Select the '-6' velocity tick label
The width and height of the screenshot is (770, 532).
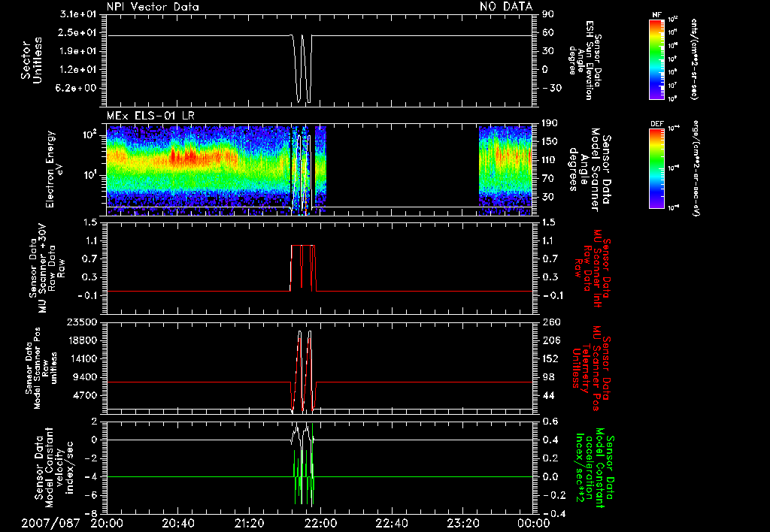tap(91, 494)
